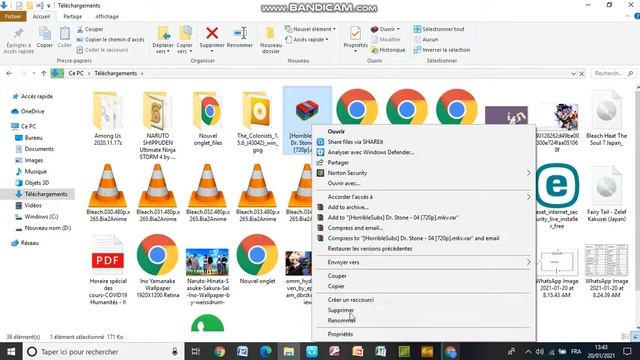Click Aucun in Sélectionner group
640x360 pixels.
426,40
